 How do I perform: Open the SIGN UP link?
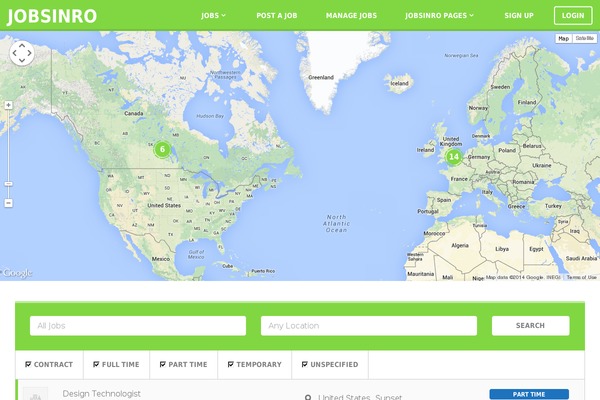coord(519,16)
